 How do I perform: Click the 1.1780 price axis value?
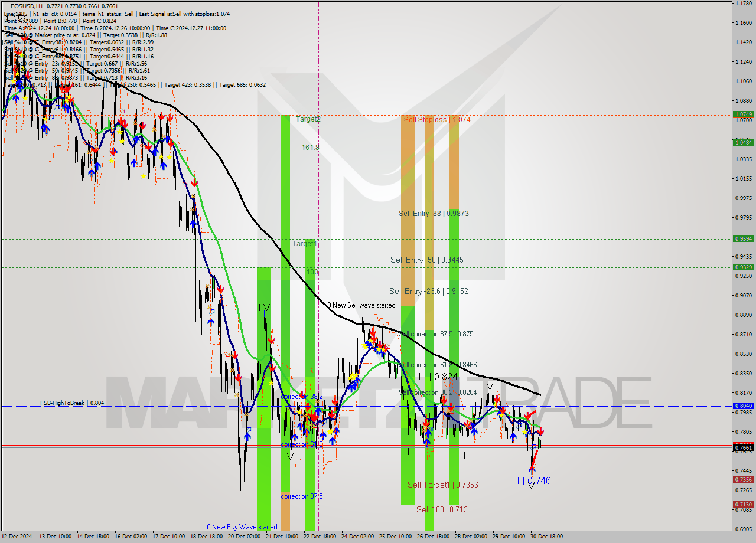pyautogui.click(x=743, y=4)
